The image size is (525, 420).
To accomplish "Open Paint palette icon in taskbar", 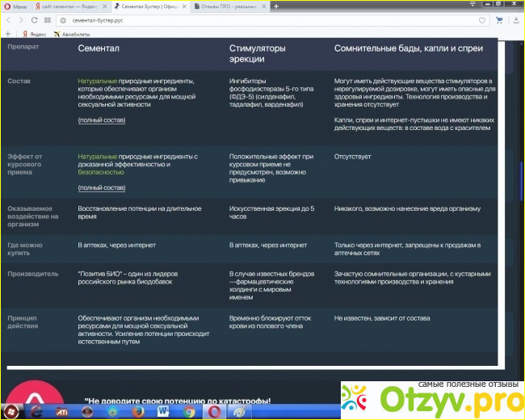I will tap(239, 412).
